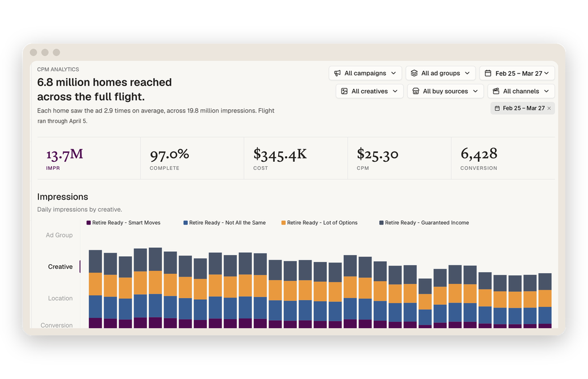This screenshot has height=379, width=588.
Task: Expand the All buy sources dropdown arrow
Action: pyautogui.click(x=475, y=91)
